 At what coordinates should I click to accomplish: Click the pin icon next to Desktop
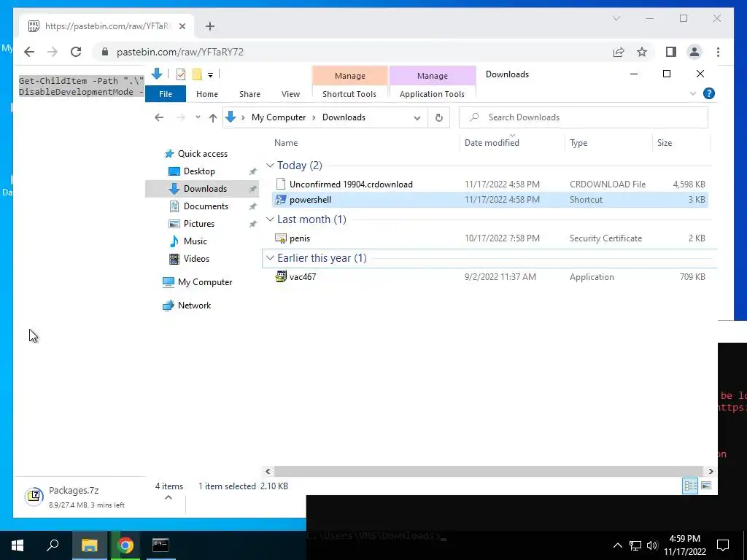coord(252,172)
